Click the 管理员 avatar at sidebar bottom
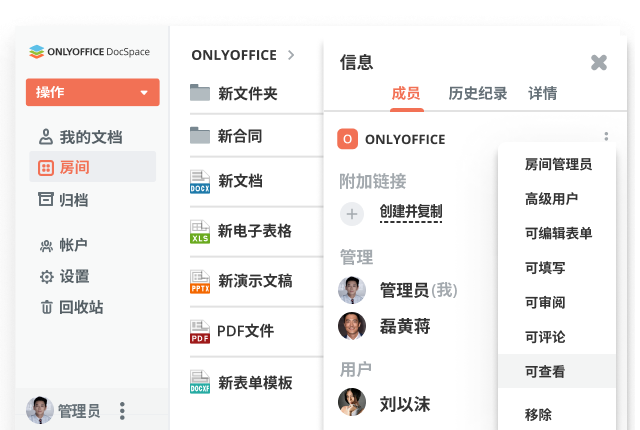Viewport: 640px width, 430px height. pyautogui.click(x=40, y=410)
